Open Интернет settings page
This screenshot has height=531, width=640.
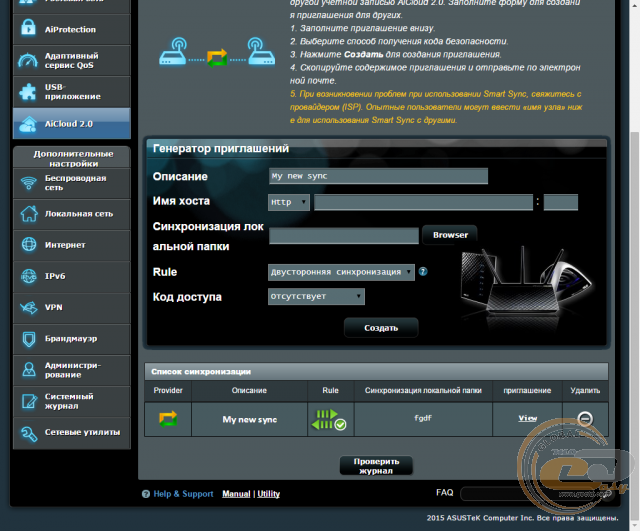point(72,245)
